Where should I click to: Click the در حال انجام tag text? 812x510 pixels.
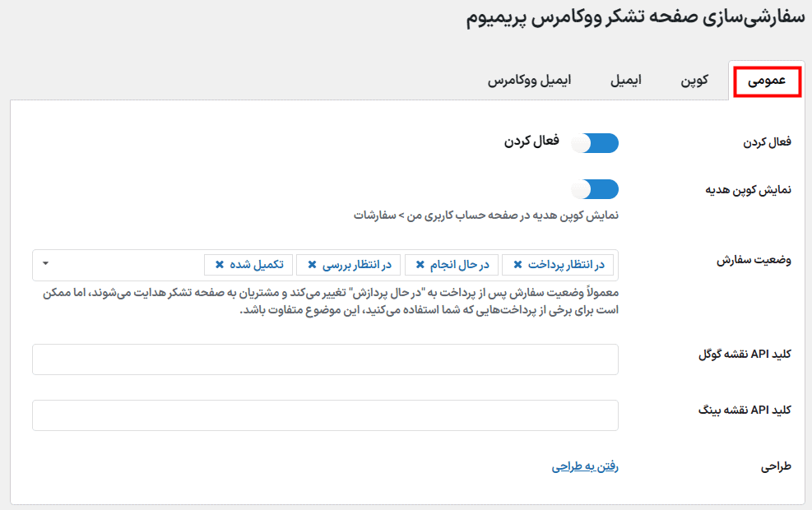click(x=460, y=265)
